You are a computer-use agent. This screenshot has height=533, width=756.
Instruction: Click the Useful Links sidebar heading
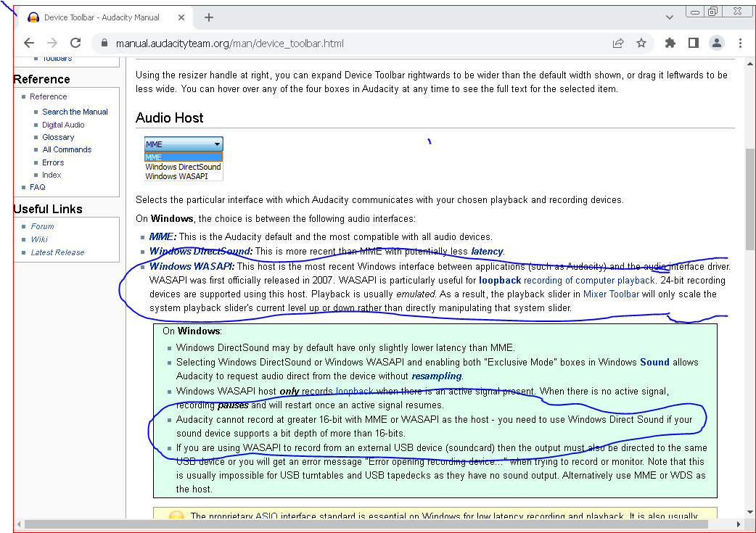[48, 209]
